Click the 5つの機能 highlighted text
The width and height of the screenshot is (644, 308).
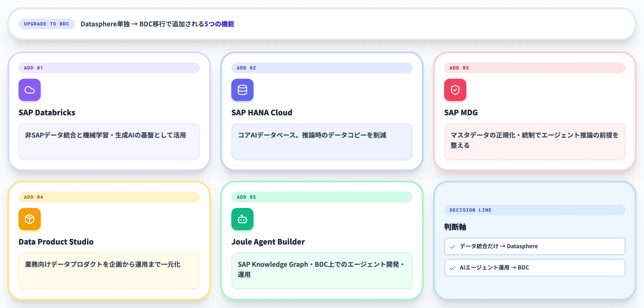pyautogui.click(x=219, y=24)
